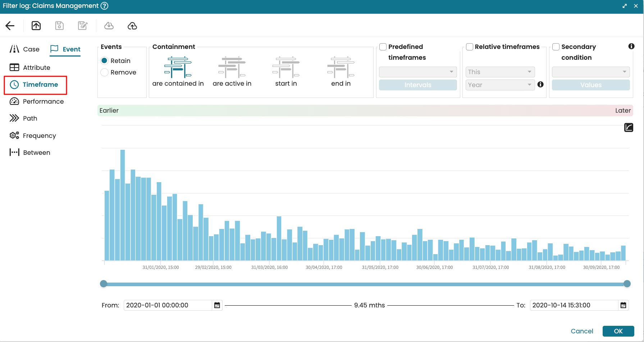Viewport: 644px width, 342px height.
Task: Choose the 'end in' containment icon
Action: point(341,67)
